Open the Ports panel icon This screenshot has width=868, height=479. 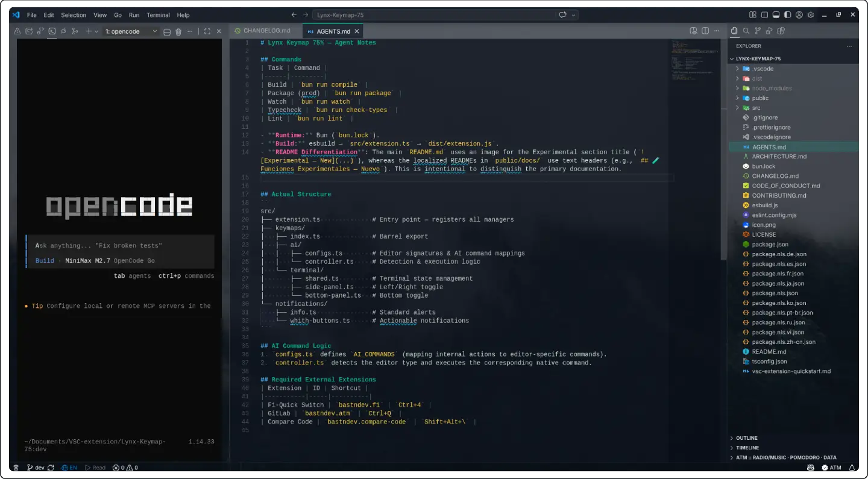coord(40,31)
